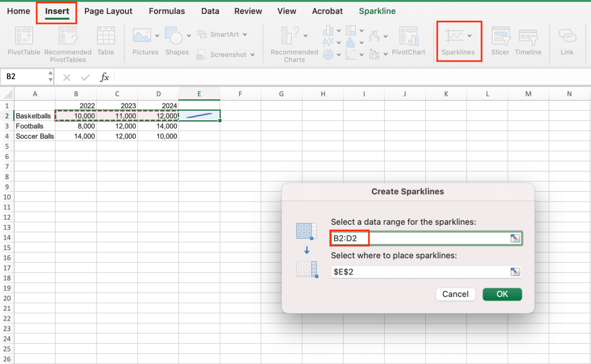Insert a scatter or bubble chart

[x=351, y=55]
